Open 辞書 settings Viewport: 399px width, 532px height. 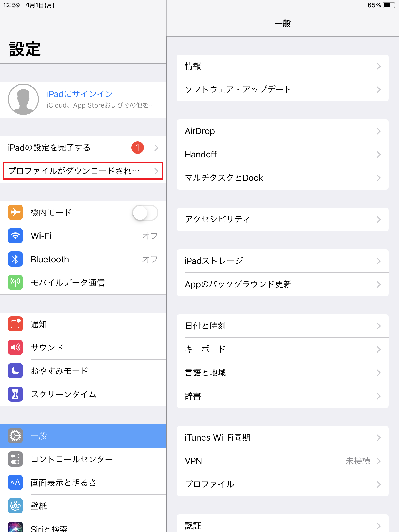283,396
